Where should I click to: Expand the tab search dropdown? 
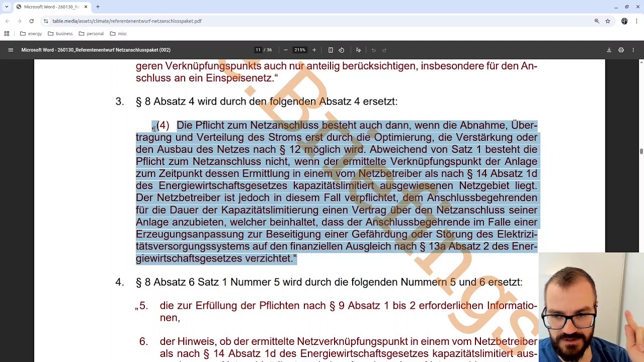coord(7,7)
